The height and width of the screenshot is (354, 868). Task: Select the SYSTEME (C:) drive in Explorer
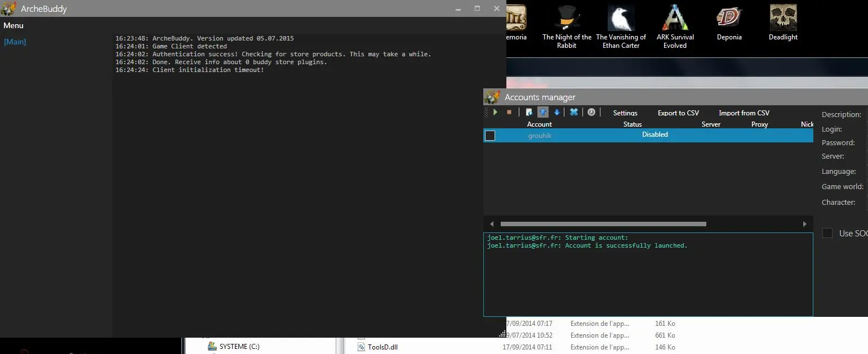pos(239,347)
